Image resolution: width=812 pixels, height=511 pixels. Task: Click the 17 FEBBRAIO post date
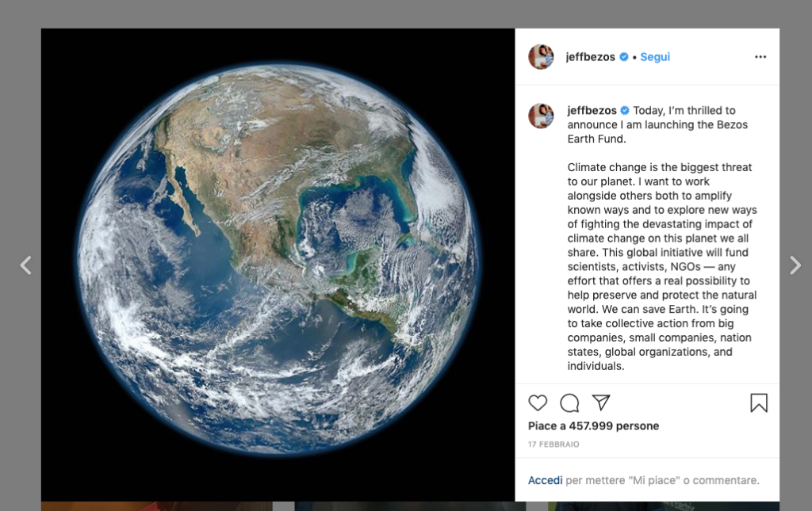point(553,444)
